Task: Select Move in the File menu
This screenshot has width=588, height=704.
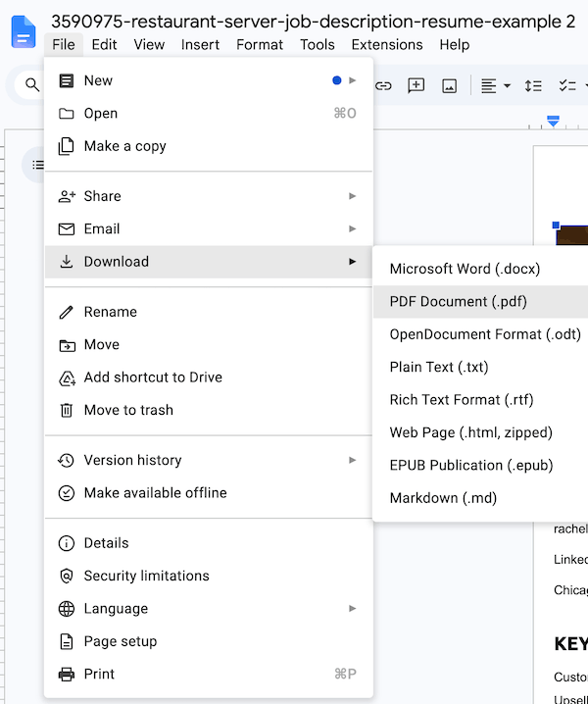Action: pyautogui.click(x=209, y=345)
